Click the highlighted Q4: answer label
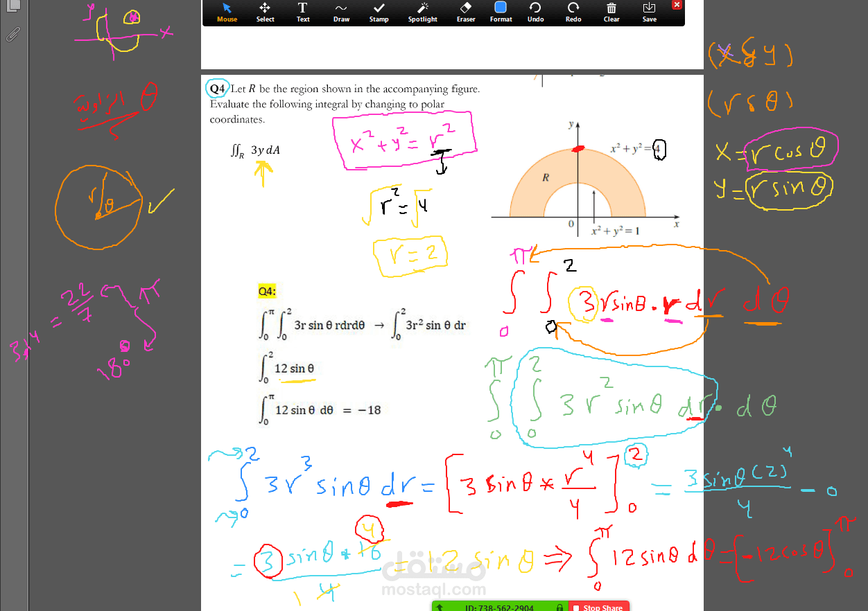The height and width of the screenshot is (611, 868). click(x=267, y=292)
